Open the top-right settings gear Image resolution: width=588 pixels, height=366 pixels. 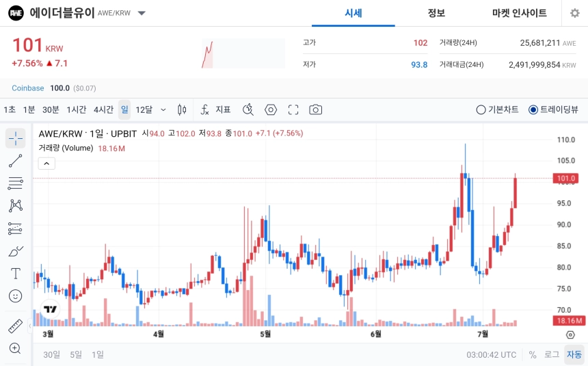[x=574, y=13]
